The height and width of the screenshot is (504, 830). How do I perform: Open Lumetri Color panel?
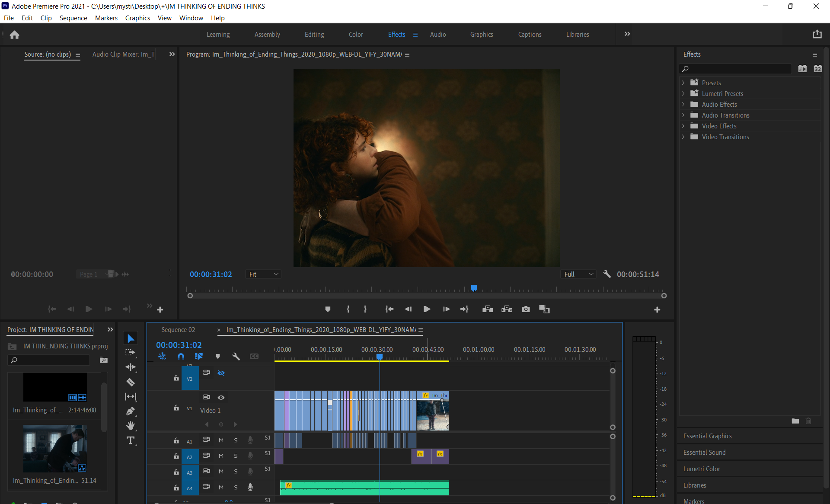[x=702, y=469]
